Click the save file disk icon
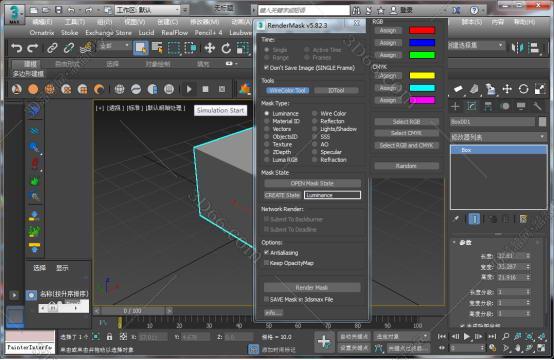The width and height of the screenshot is (554, 360). pos(59,10)
